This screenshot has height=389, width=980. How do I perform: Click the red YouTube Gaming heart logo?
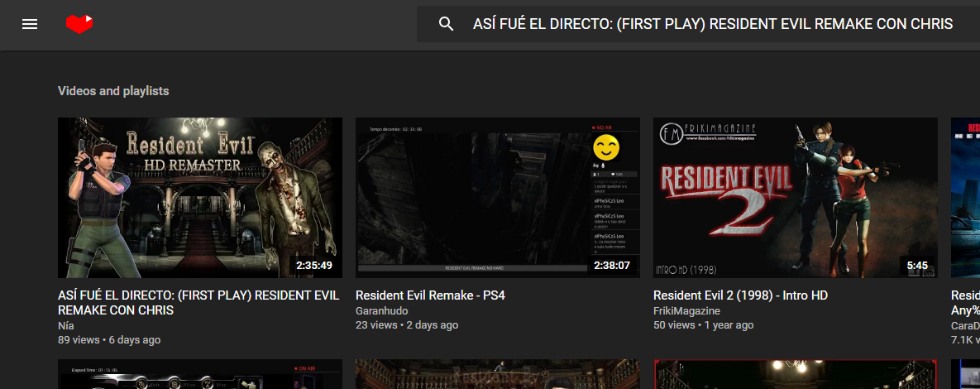79,24
